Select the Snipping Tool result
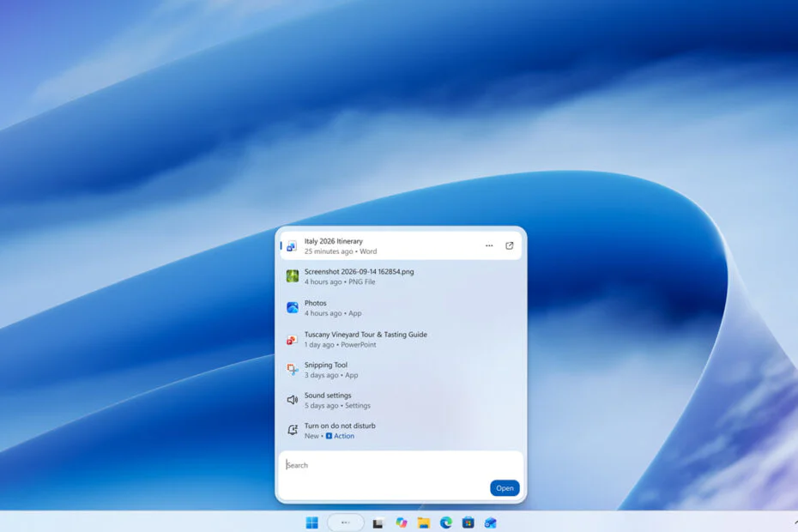Image resolution: width=798 pixels, height=532 pixels. [401, 370]
